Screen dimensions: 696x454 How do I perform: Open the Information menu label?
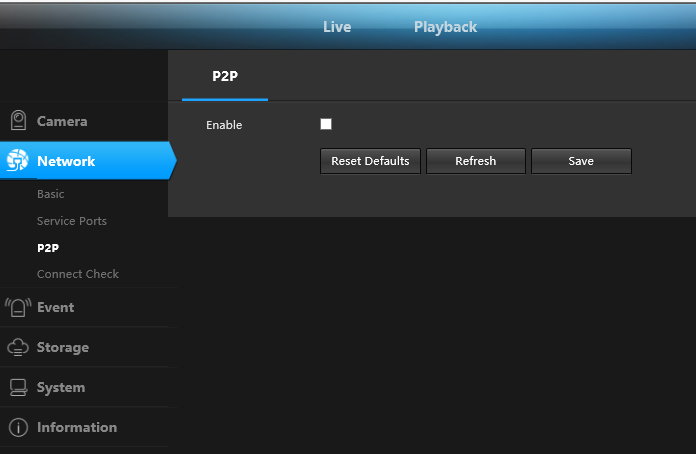(x=77, y=427)
